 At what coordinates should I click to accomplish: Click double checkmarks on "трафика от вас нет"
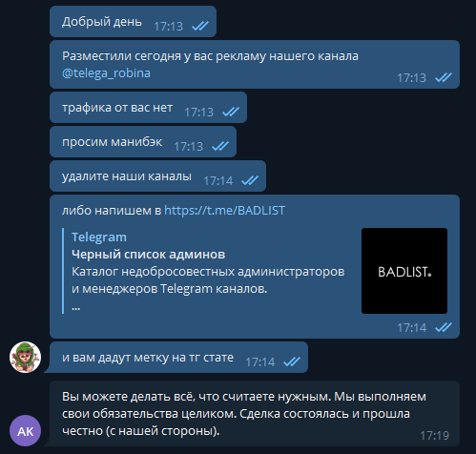pos(231,112)
